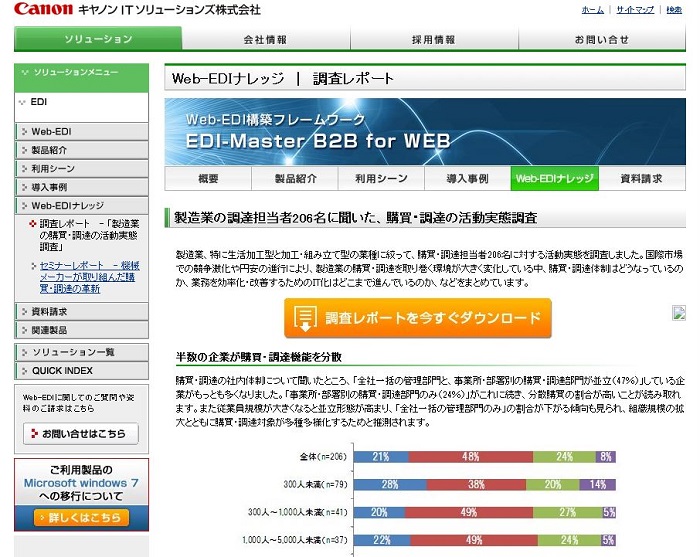Click the red bullet icon beside 調査レポート

click(33, 224)
